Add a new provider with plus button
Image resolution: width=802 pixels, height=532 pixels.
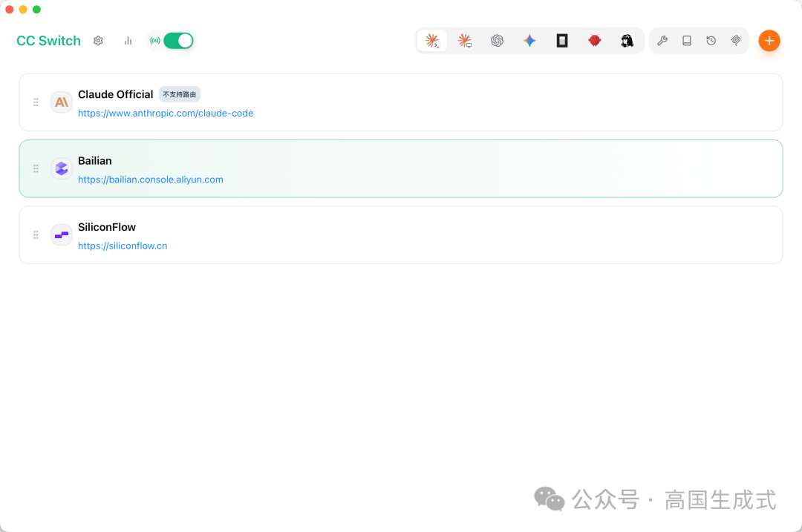[x=769, y=41]
